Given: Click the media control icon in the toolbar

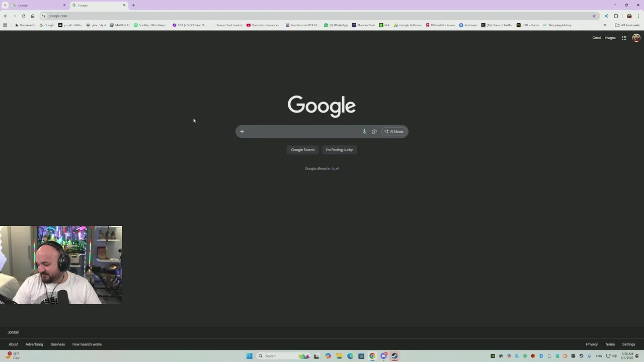Looking at the screenshot, I should point(606,16).
